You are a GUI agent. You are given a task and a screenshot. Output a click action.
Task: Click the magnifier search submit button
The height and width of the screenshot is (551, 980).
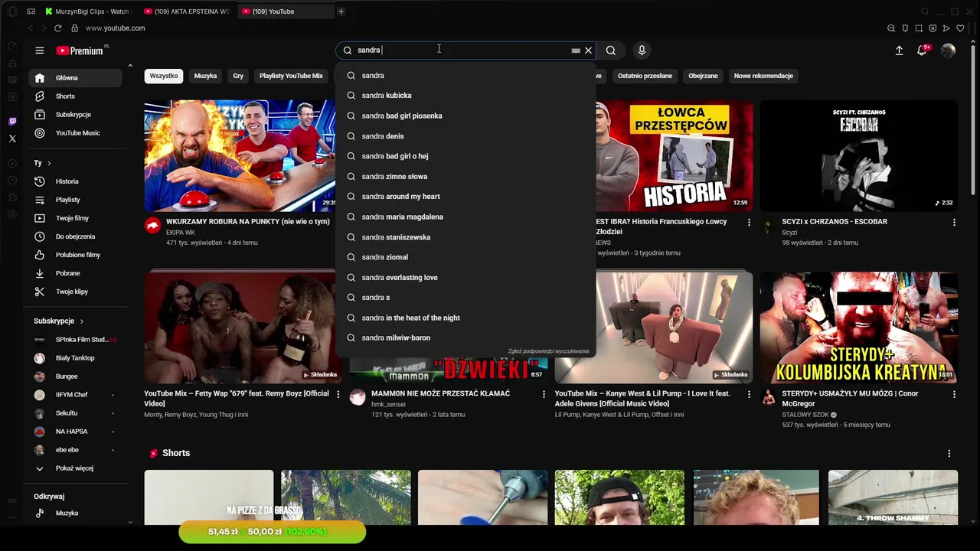pyautogui.click(x=611, y=51)
